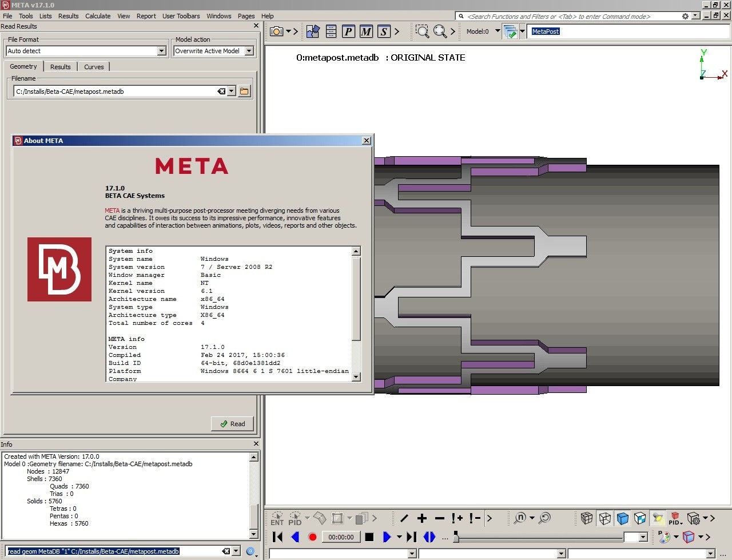
Task: Click the MetaPost window name field
Action: tap(629, 31)
